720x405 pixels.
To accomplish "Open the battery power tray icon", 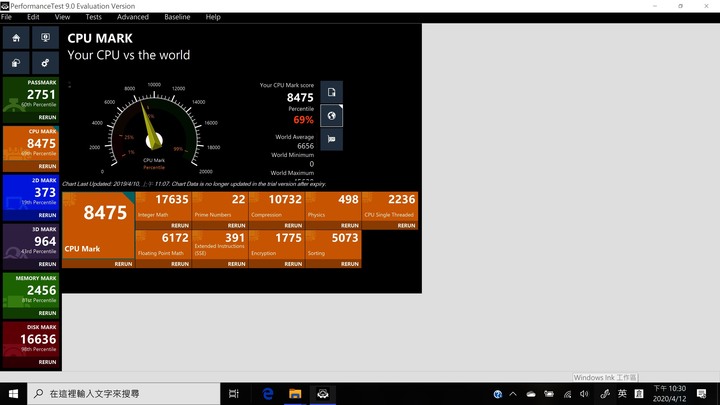I will coord(549,394).
